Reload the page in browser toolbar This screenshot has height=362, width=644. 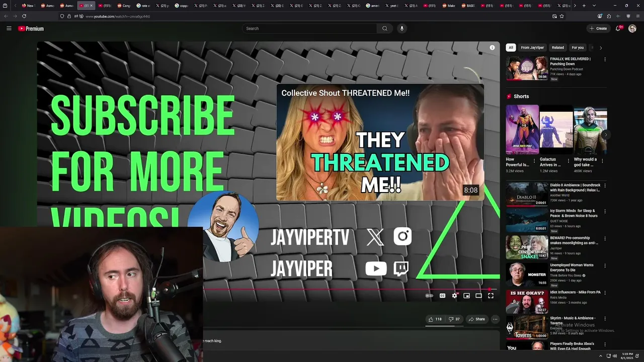(x=24, y=16)
